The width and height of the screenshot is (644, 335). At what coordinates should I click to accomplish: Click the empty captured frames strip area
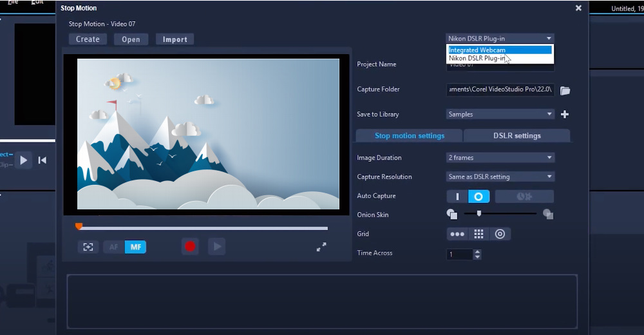322,301
